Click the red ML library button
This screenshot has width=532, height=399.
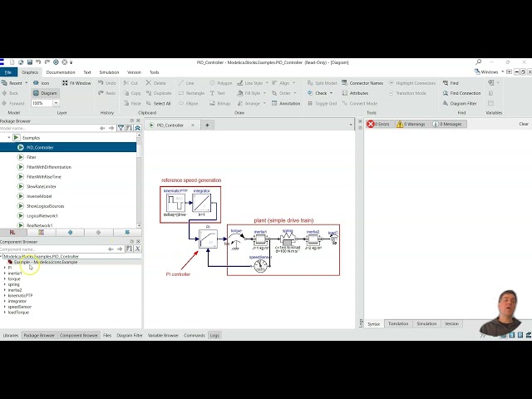coord(12,233)
